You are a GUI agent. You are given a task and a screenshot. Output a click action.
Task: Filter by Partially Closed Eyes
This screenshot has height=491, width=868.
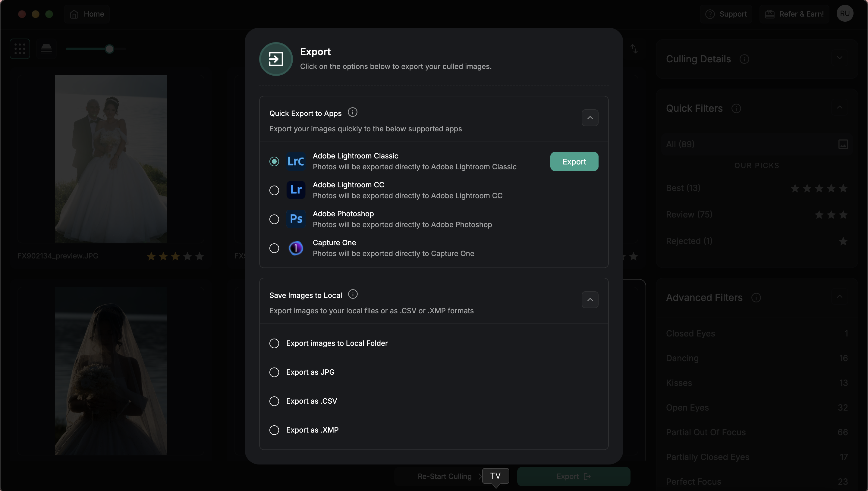pos(757,457)
